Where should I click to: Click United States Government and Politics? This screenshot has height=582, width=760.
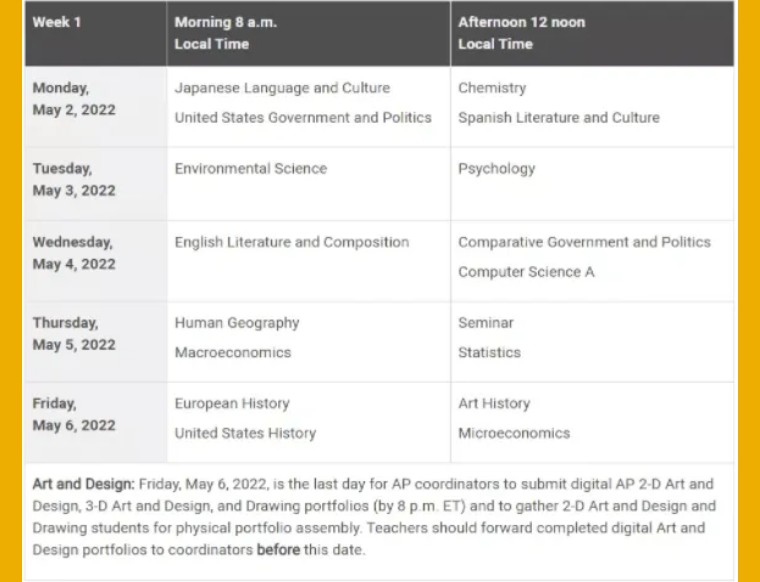(x=303, y=118)
